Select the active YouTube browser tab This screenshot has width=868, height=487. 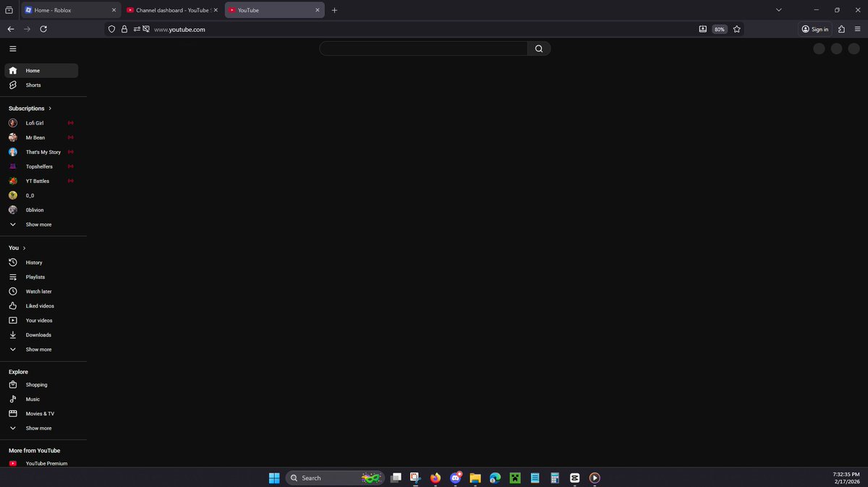(x=274, y=10)
